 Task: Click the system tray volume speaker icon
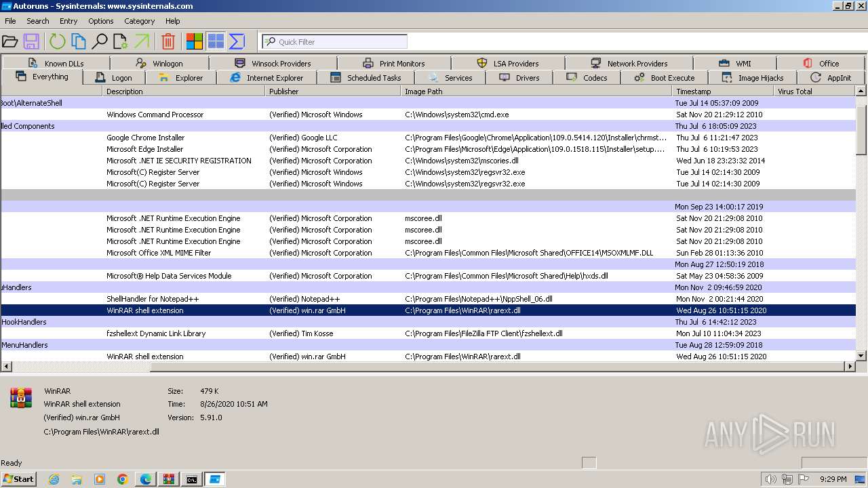pos(770,479)
